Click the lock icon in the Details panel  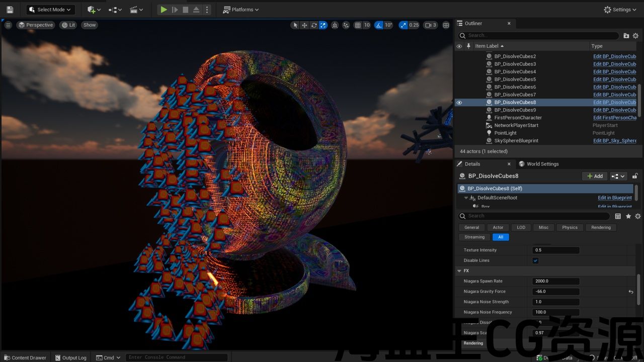635,176
